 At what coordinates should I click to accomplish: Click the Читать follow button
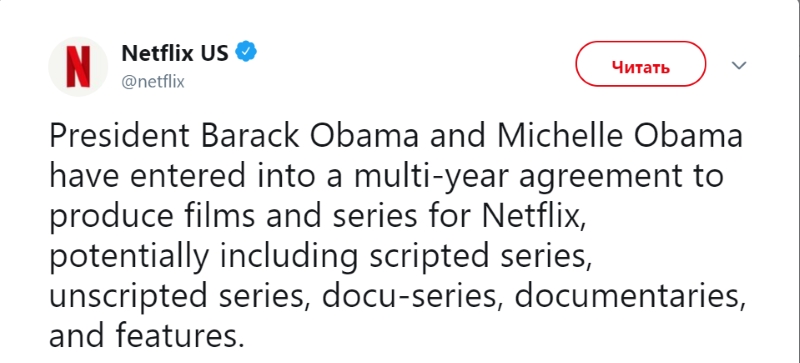[x=641, y=66]
